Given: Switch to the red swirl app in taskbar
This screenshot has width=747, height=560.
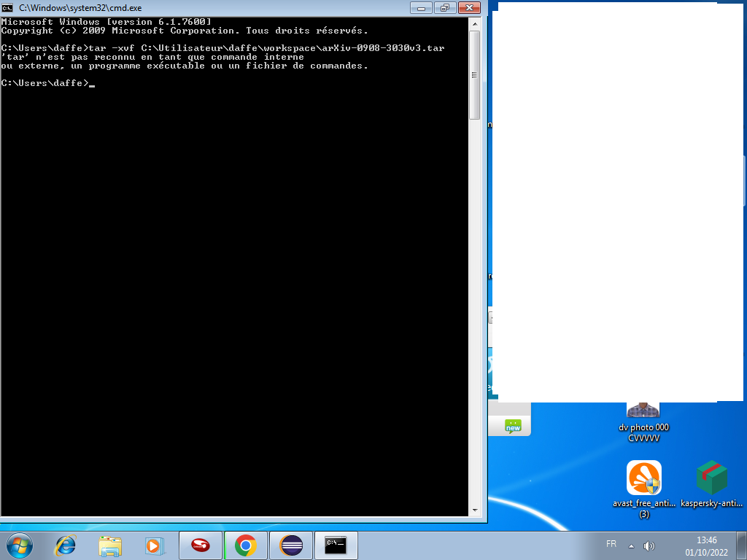Looking at the screenshot, I should point(200,545).
